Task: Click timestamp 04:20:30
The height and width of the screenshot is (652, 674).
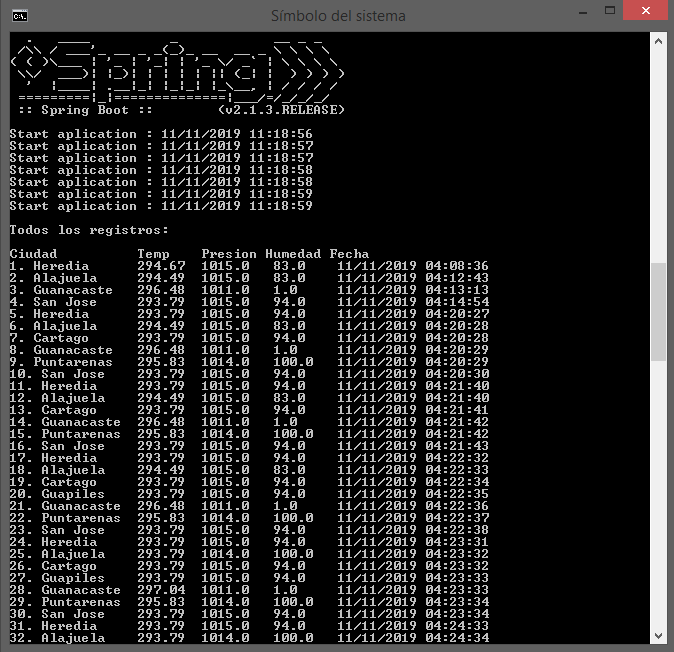Action: pos(457,374)
